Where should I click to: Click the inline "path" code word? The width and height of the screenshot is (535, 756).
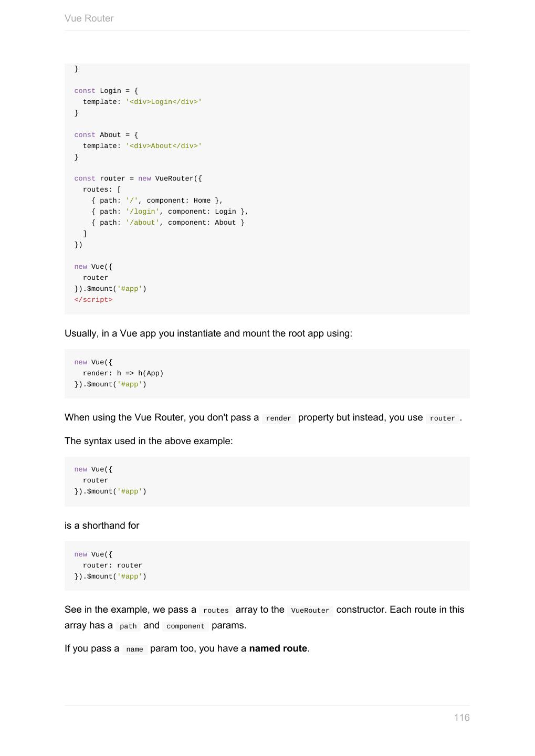click(128, 626)
